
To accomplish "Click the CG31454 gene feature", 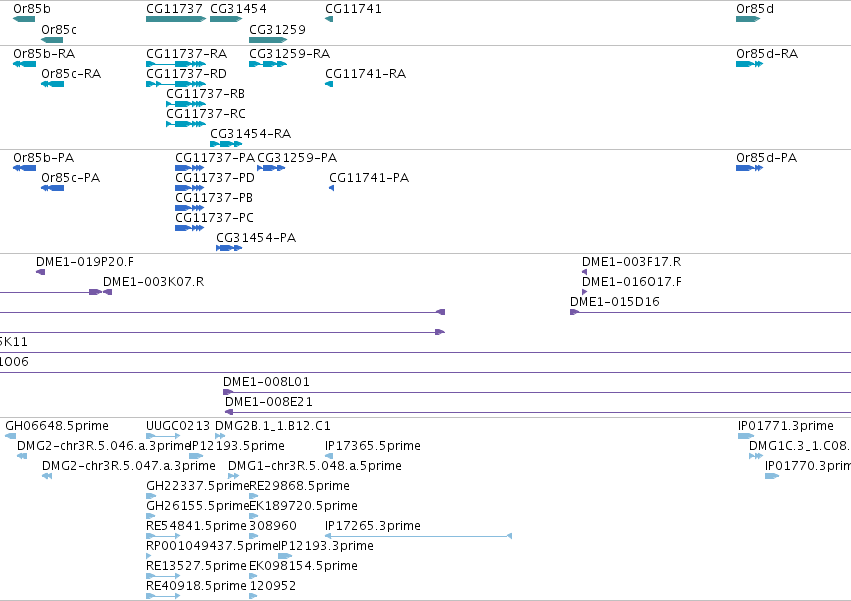I will click(x=226, y=19).
